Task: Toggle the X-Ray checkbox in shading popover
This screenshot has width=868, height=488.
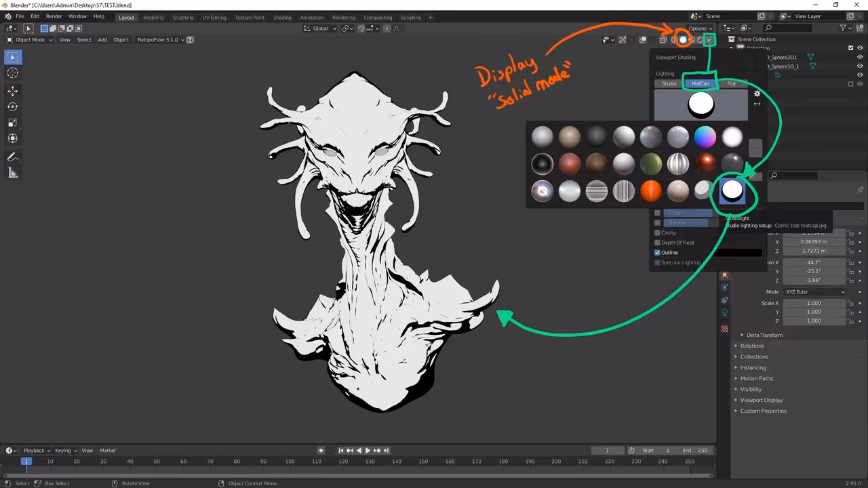Action: click(x=657, y=213)
